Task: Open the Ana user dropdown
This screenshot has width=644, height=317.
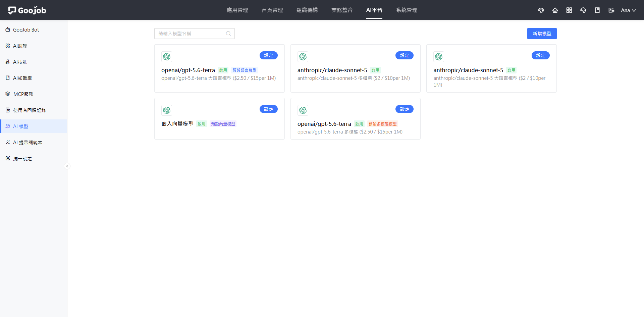Action: (x=628, y=10)
